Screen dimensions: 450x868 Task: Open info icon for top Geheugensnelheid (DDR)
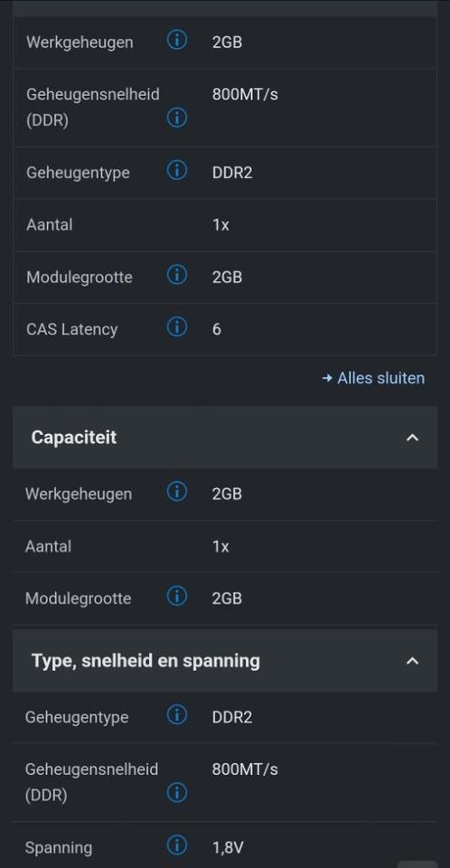pos(176,118)
